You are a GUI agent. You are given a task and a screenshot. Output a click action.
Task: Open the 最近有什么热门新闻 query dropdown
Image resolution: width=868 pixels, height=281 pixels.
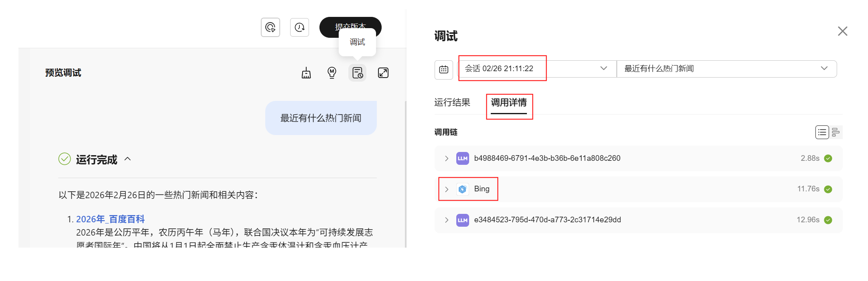pos(726,69)
